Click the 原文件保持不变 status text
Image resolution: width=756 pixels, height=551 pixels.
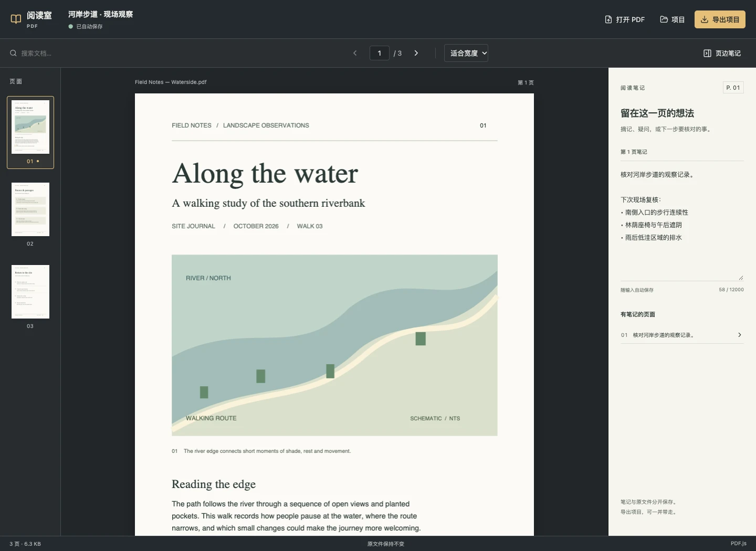pyautogui.click(x=386, y=544)
